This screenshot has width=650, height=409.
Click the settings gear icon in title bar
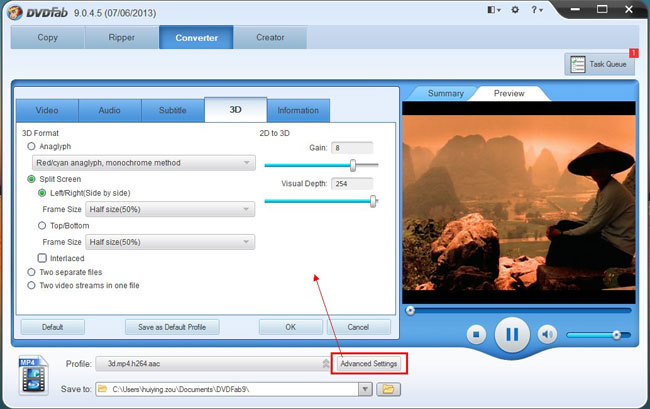click(x=515, y=10)
